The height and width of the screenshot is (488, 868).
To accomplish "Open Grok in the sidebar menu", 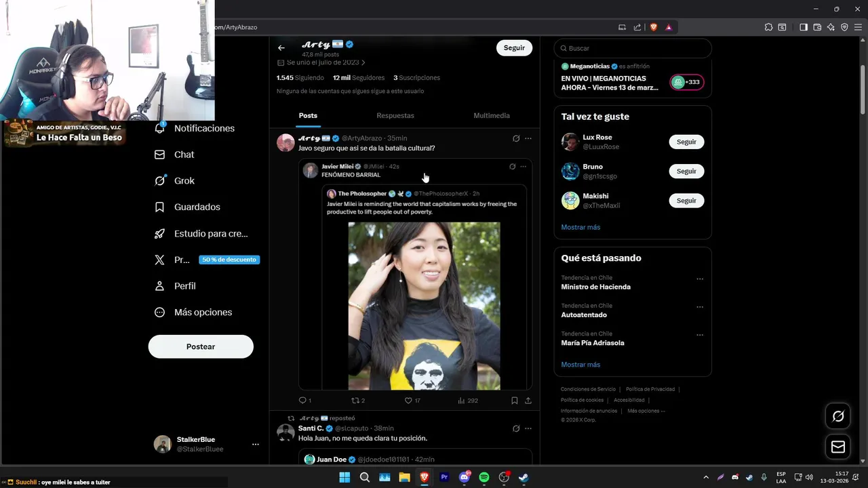I will click(x=174, y=181).
